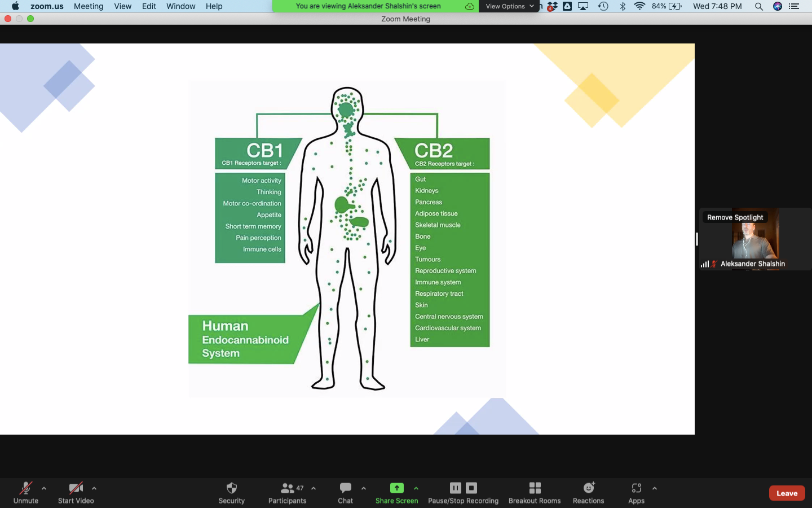Screen dimensions: 812x508
Task: Click the Google Drive menu bar icon
Action: click(x=567, y=6)
